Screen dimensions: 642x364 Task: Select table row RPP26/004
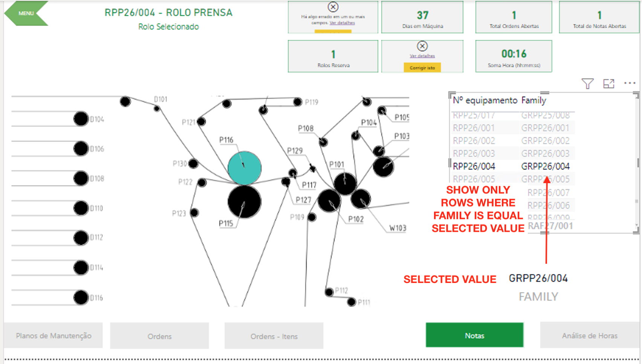[513, 167]
